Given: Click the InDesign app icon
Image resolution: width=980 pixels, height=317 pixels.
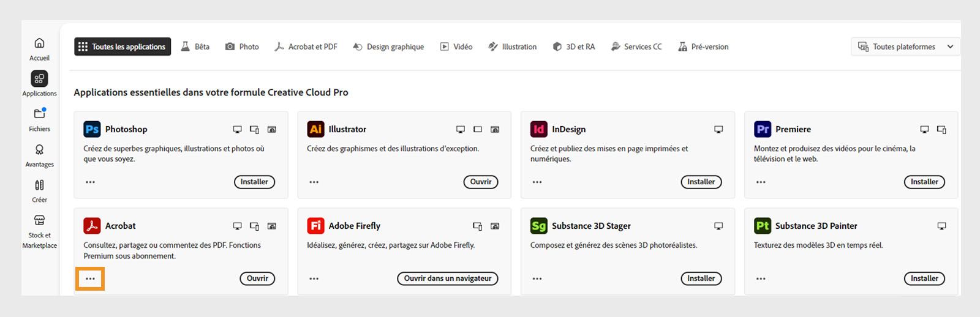Looking at the screenshot, I should tap(538, 129).
